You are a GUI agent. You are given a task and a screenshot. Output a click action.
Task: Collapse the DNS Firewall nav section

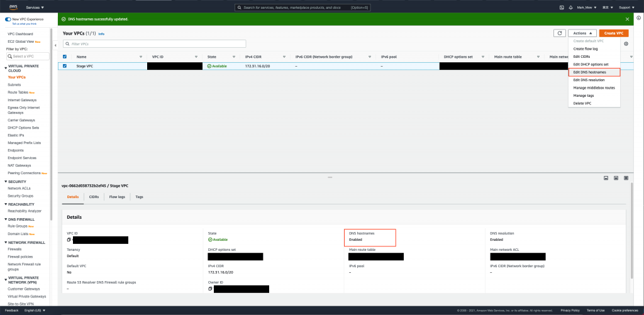coord(6,219)
